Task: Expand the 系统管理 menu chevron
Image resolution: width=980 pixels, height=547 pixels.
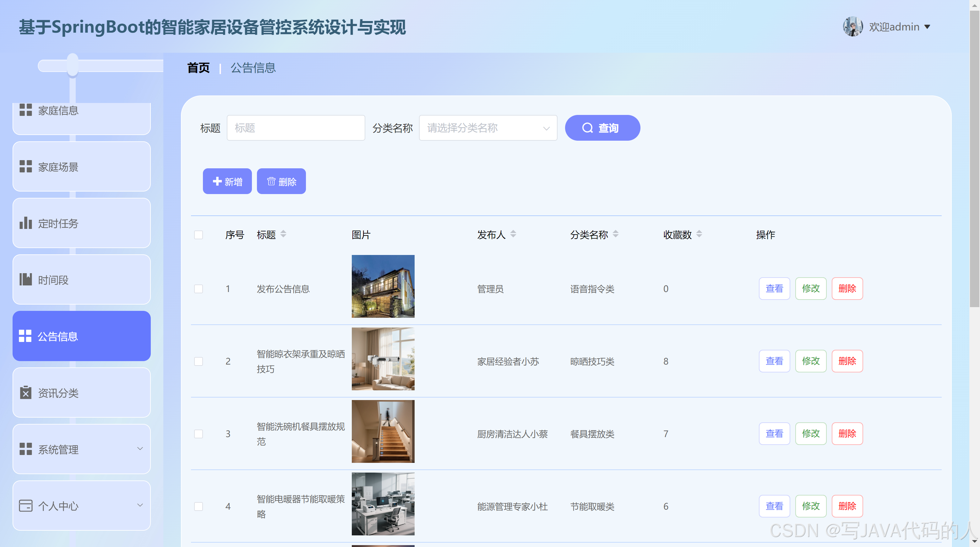Action: point(140,448)
